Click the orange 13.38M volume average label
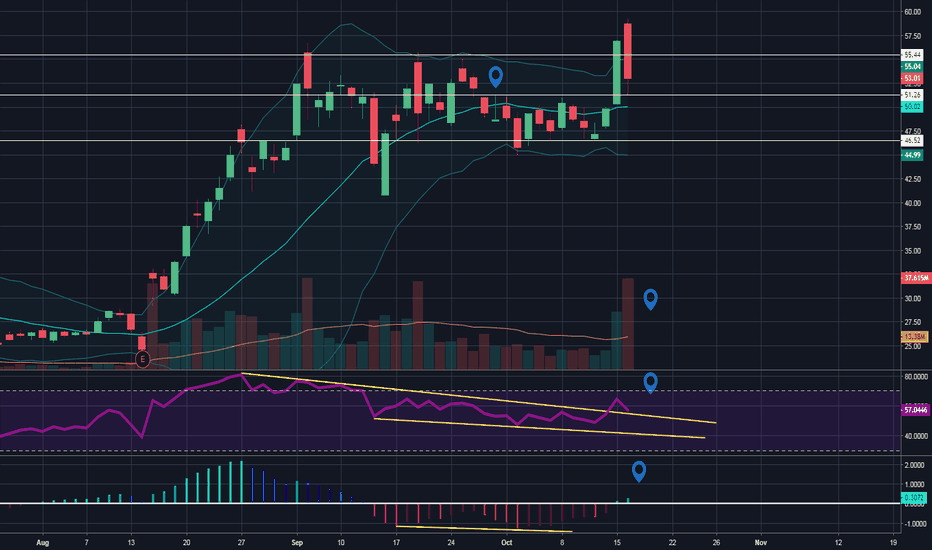 pyautogui.click(x=914, y=337)
